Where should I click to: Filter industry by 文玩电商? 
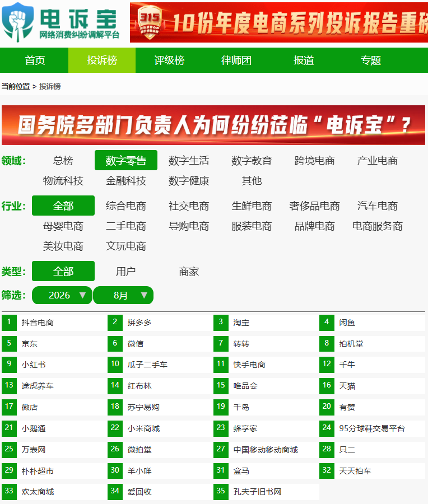coord(126,246)
